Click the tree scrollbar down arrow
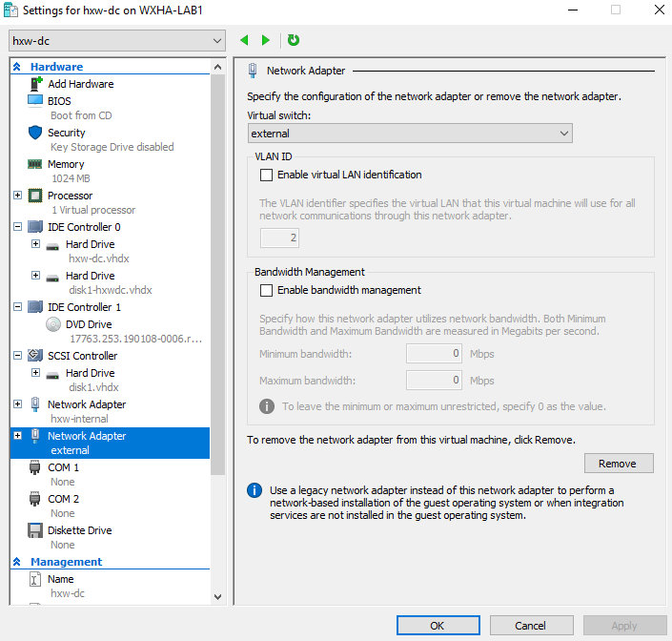Viewport: 672px width, 641px height. point(217,596)
